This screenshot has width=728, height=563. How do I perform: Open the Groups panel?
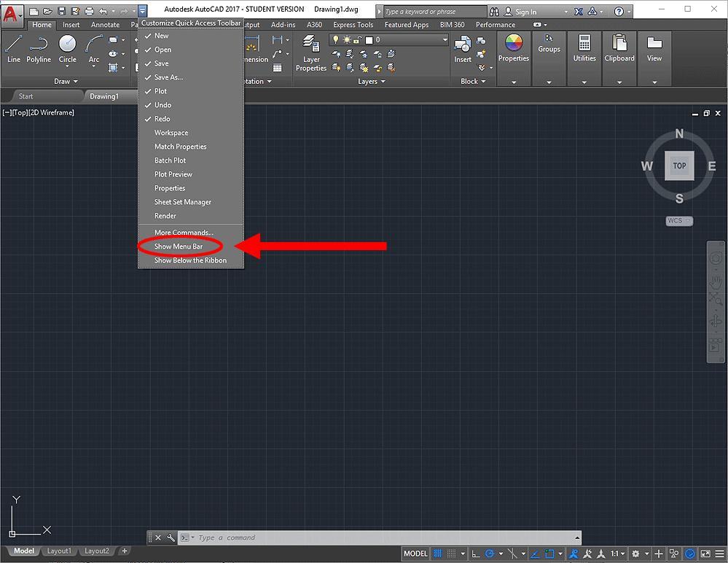coord(549,44)
